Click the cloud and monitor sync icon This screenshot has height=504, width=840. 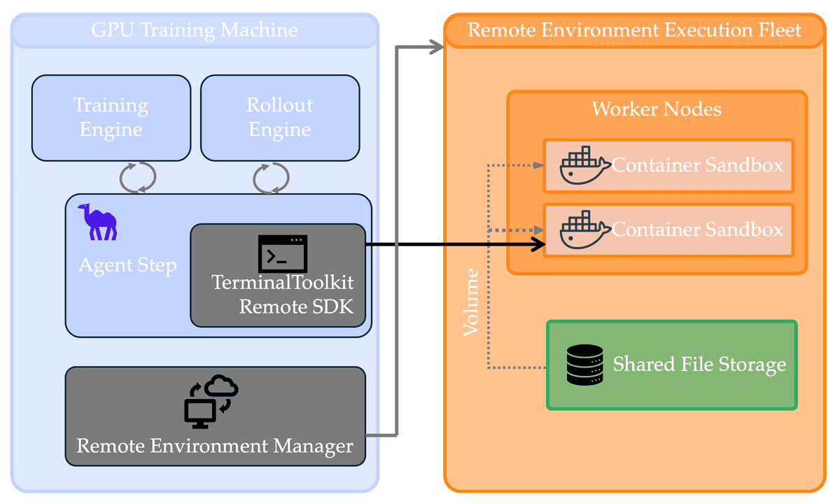[211, 402]
